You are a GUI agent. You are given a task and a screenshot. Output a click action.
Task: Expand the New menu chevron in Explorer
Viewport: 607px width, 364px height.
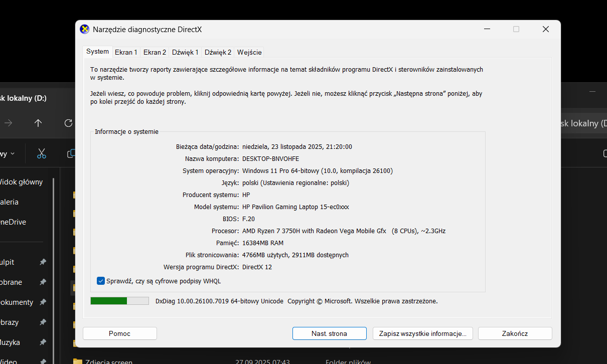(x=13, y=154)
